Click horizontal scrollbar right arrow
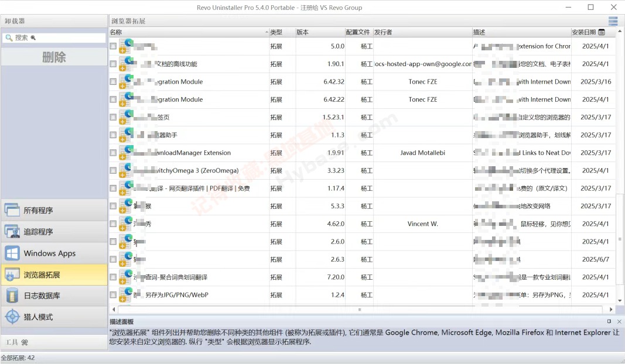This screenshot has height=364, width=625. (x=611, y=310)
